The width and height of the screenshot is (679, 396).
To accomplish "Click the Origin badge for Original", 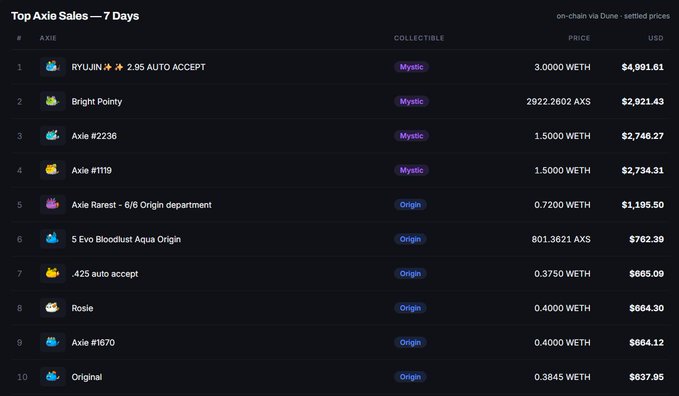I will (x=410, y=377).
